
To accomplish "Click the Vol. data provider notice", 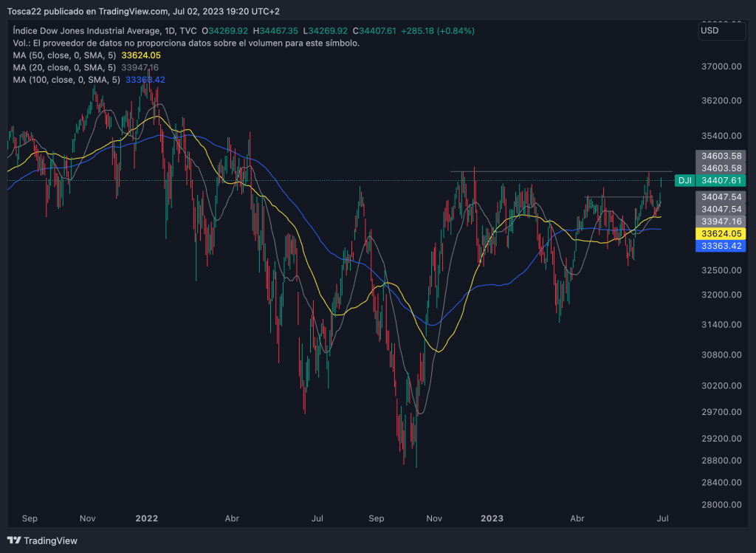I will (x=186, y=44).
